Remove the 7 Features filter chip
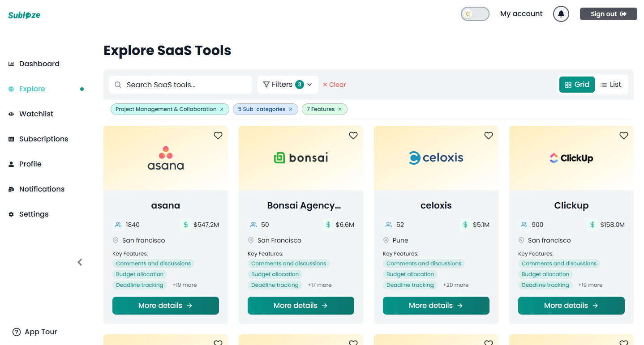Screen dimensions: 644x345 pyautogui.click(x=339, y=109)
